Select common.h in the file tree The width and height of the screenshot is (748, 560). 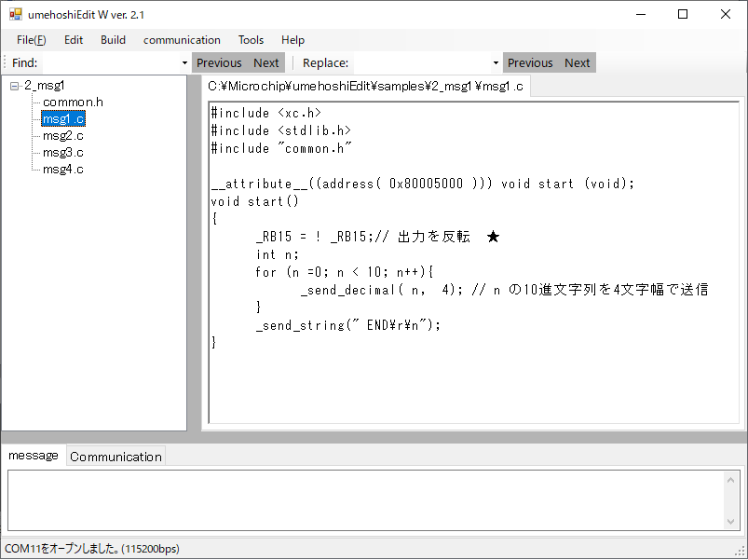point(73,102)
